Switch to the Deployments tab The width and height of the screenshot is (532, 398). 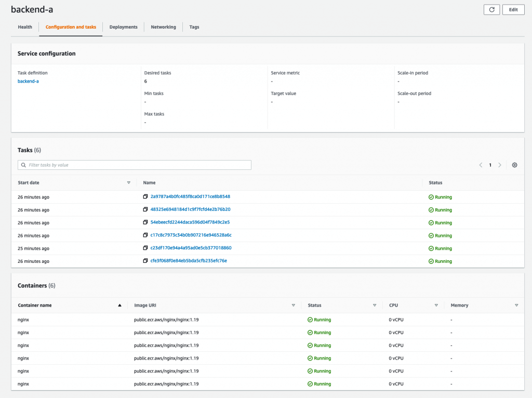point(123,27)
